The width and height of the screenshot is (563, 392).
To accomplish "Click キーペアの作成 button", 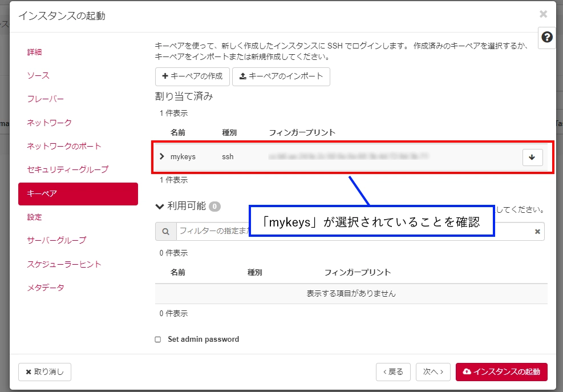I will [192, 76].
